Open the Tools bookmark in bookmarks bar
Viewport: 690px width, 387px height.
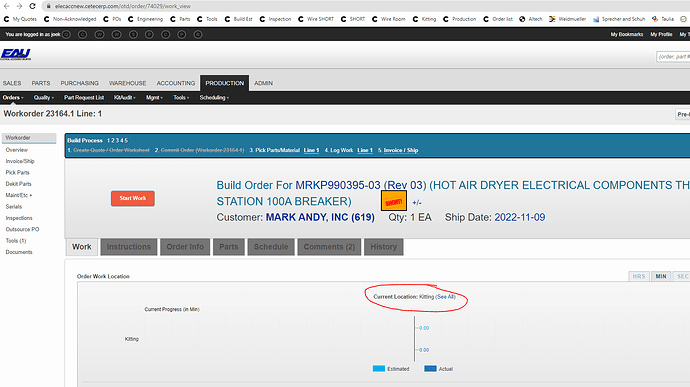click(207, 19)
